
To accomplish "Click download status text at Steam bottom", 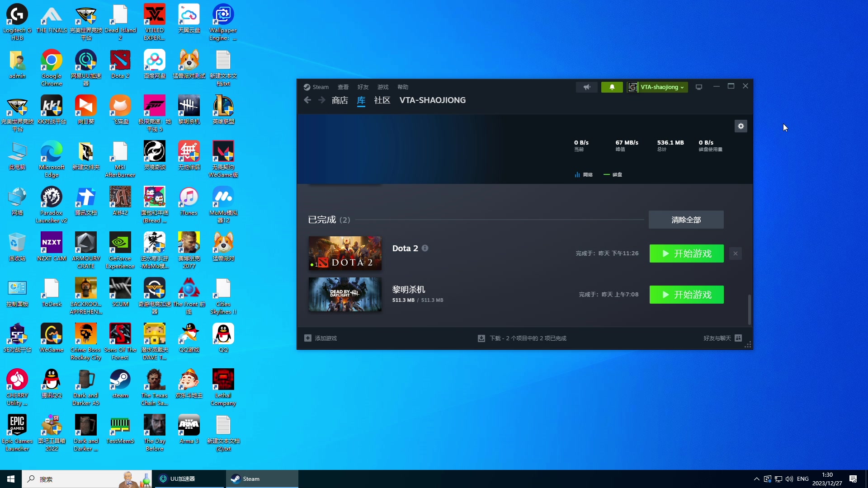I will [x=528, y=338].
